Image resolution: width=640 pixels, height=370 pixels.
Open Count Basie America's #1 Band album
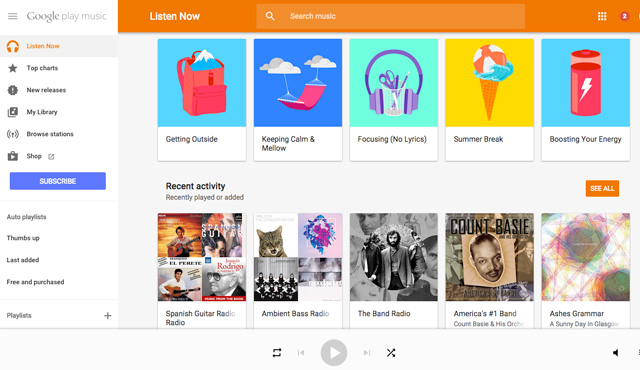[x=490, y=257]
